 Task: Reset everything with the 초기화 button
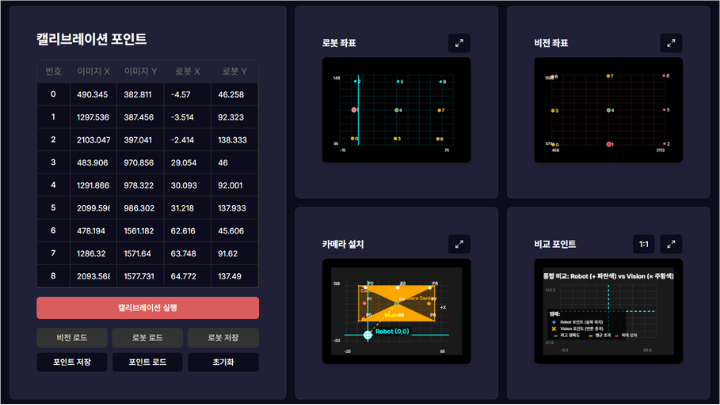point(222,362)
